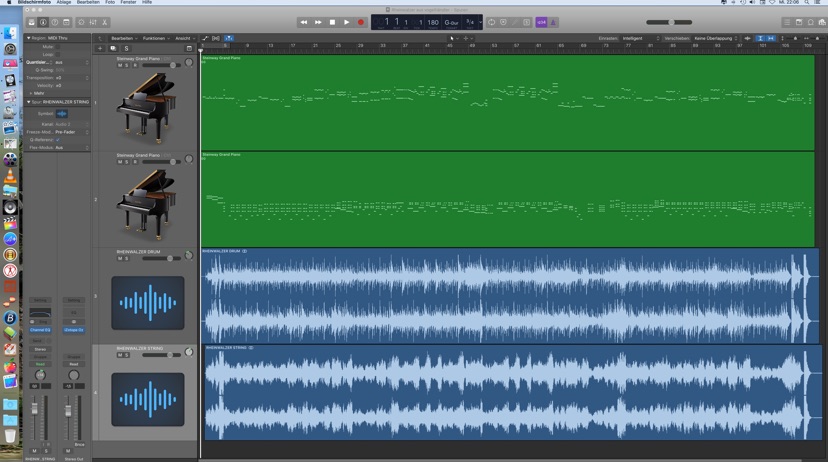Open Verschieben Keine Überlappung dropdown
This screenshot has width=828, height=462.
(716, 38)
